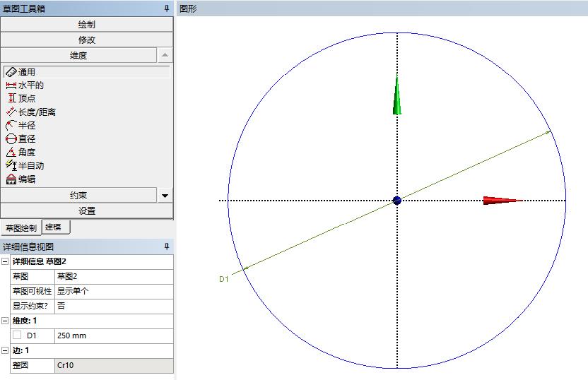Image resolution: width=588 pixels, height=380 pixels.
Task: Activate the 直径 diameter tool
Action: click(x=27, y=139)
